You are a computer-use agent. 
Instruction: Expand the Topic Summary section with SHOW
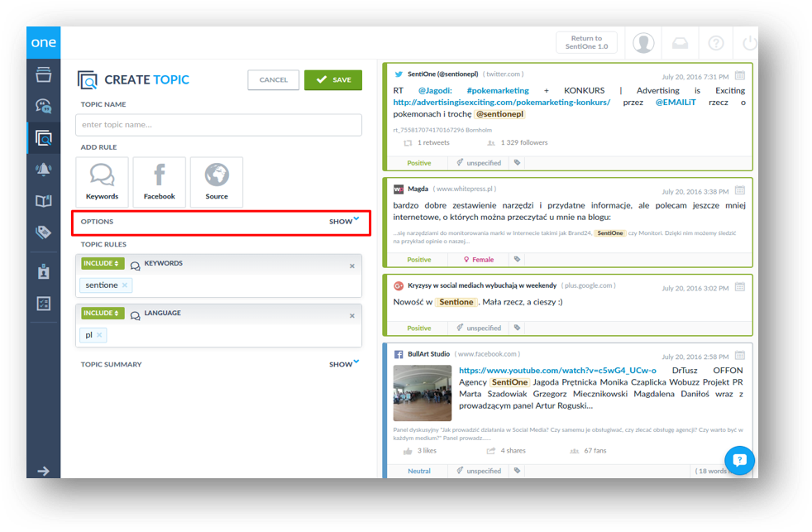tap(344, 364)
